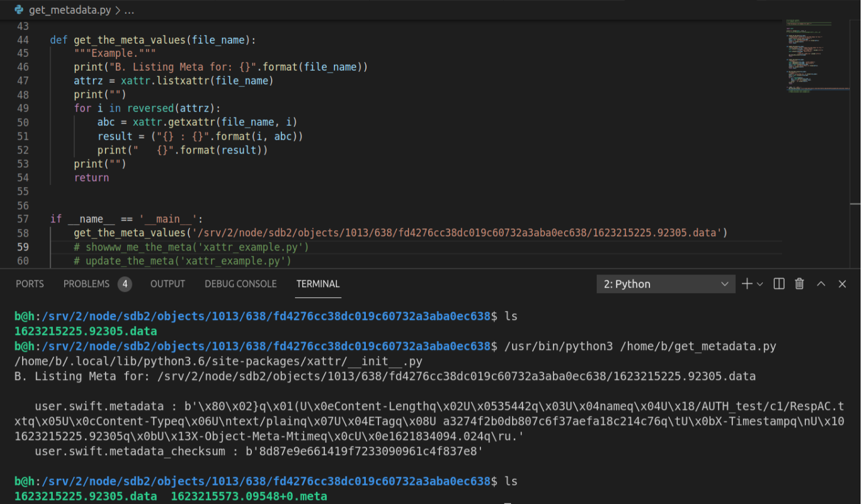Show the OUTPUT tab
This screenshot has width=863, height=504.
[168, 284]
